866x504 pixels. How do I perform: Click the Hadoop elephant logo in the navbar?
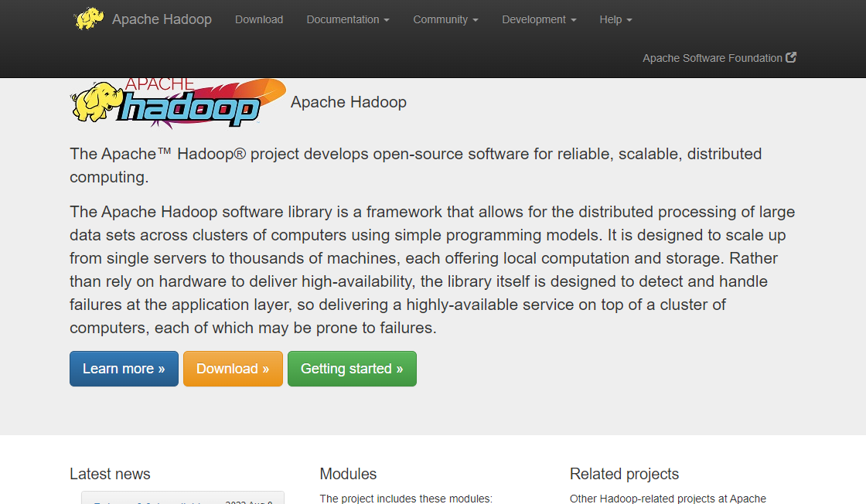pyautogui.click(x=88, y=19)
